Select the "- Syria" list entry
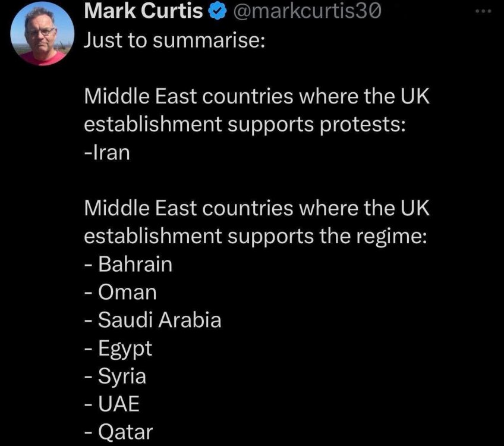Viewport: 504px width, 446px height. click(115, 376)
